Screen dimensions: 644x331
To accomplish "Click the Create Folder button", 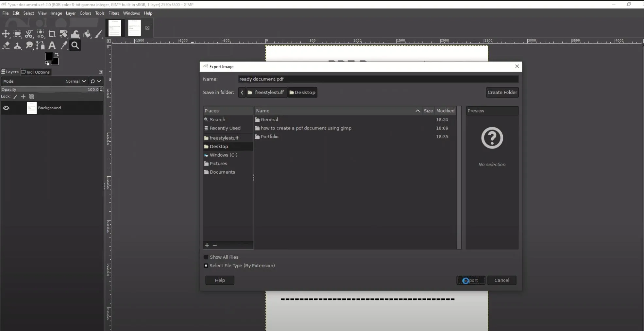I will point(502,92).
